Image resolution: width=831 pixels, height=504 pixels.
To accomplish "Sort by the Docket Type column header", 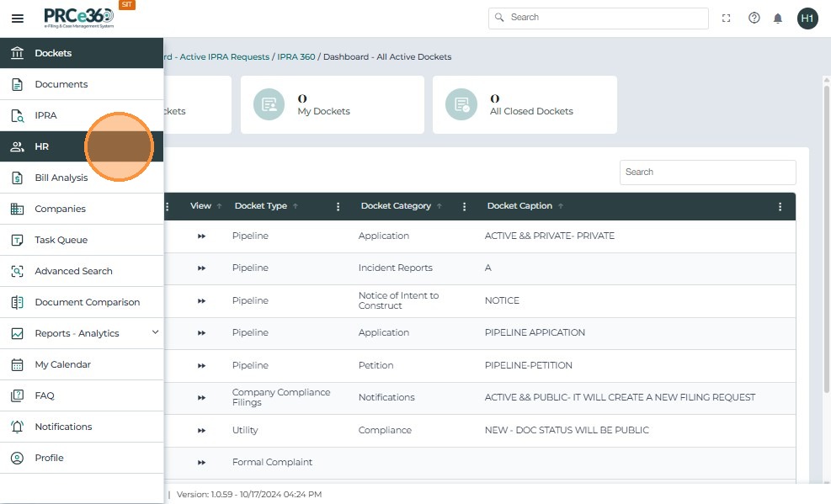I will [x=260, y=206].
